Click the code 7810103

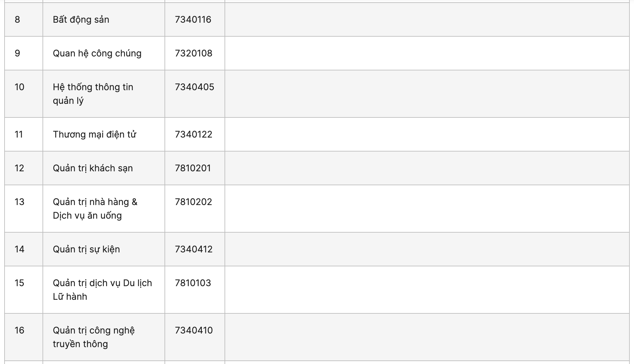(193, 283)
